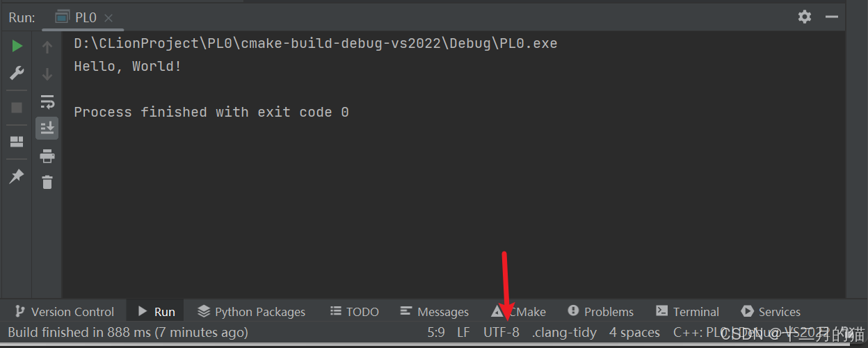Open UTF-8 file encoding selector

501,332
